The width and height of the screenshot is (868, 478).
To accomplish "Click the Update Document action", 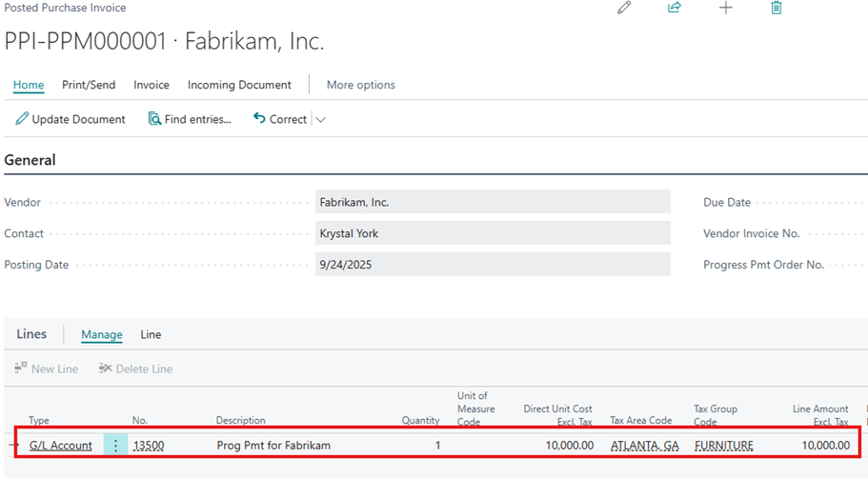I will [x=71, y=119].
